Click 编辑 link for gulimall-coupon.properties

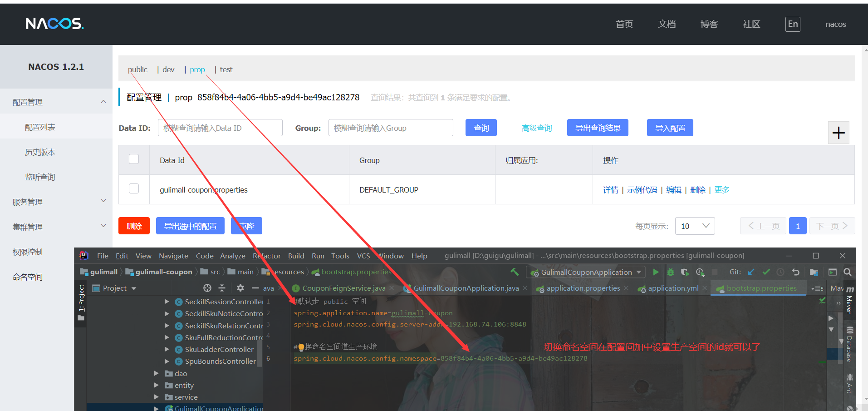click(674, 190)
